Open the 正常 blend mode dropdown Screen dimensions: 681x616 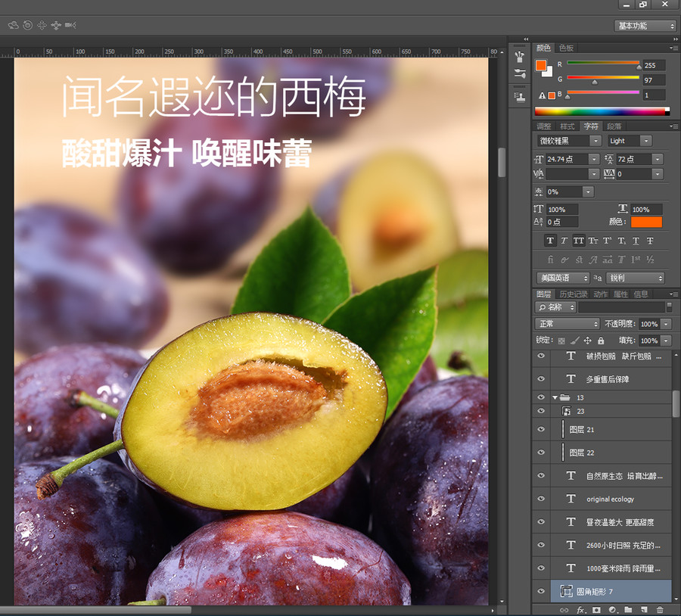[567, 324]
